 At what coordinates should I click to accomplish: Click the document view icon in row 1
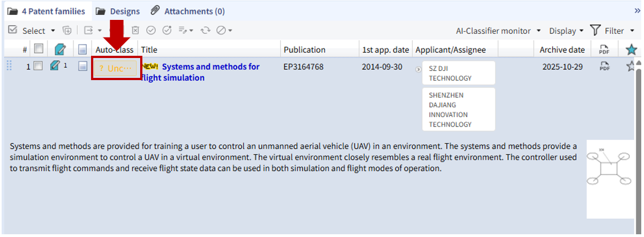(83, 66)
